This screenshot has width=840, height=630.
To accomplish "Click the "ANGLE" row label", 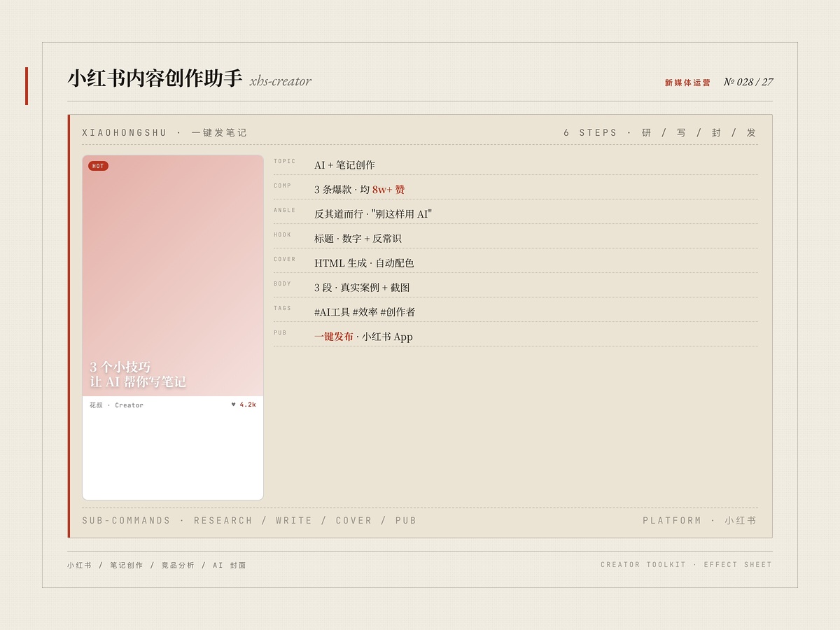I will pos(284,211).
